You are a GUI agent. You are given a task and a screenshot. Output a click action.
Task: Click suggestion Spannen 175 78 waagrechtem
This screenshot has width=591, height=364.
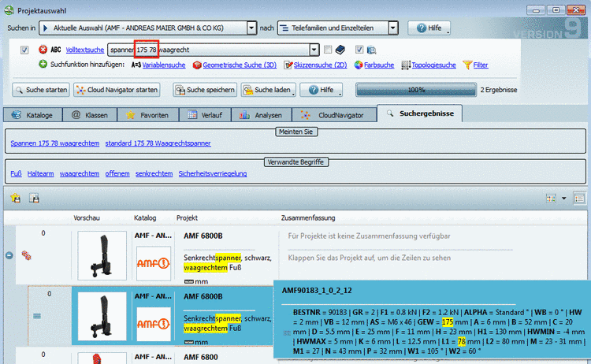coord(55,143)
